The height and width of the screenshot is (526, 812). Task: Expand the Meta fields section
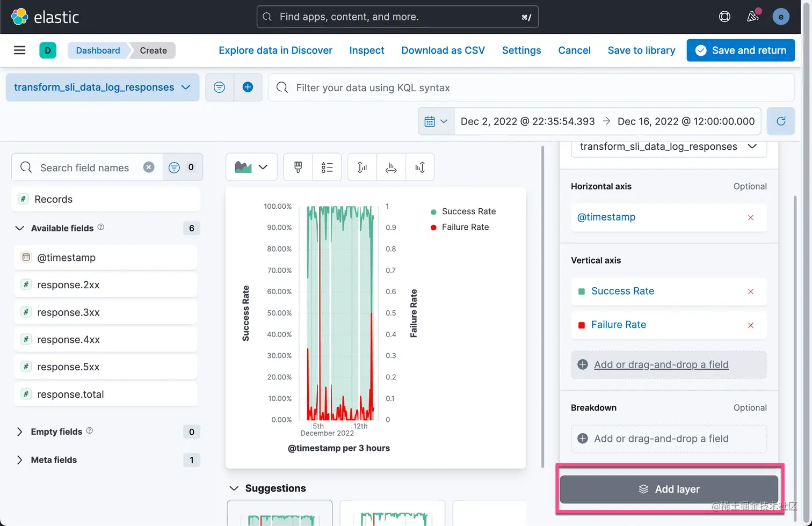pyautogui.click(x=19, y=460)
